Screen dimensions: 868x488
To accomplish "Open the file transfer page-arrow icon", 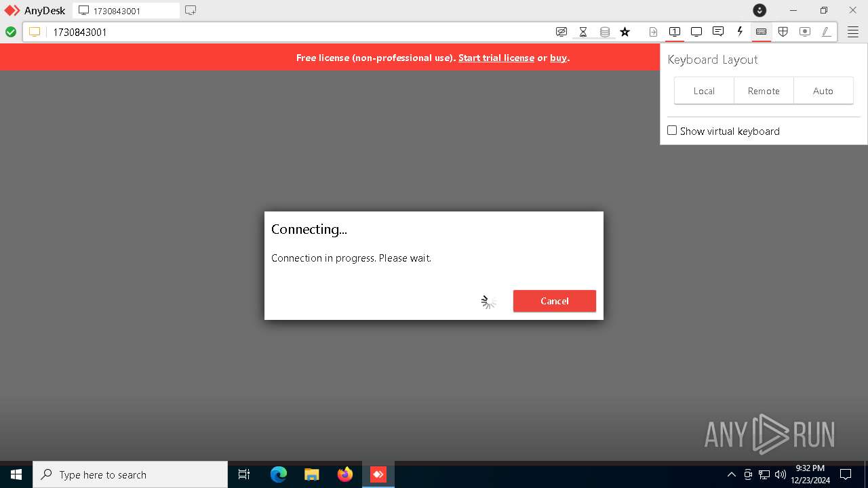I will [653, 32].
